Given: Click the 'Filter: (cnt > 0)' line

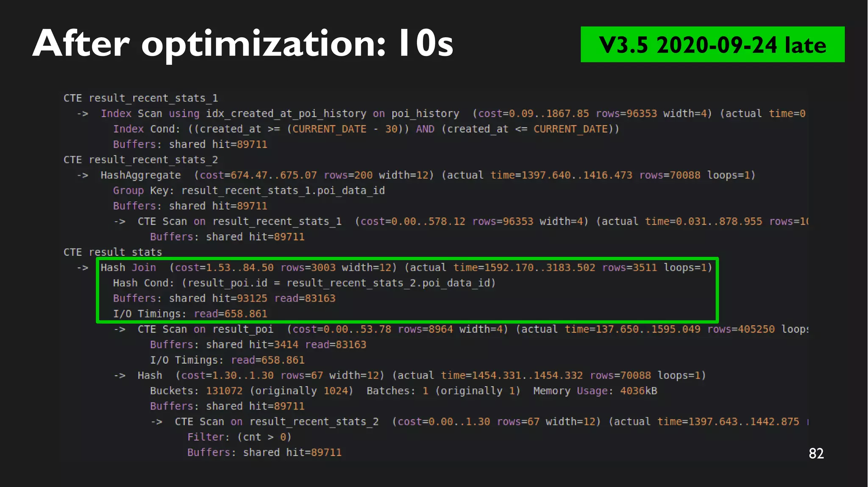Looking at the screenshot, I should tap(239, 437).
